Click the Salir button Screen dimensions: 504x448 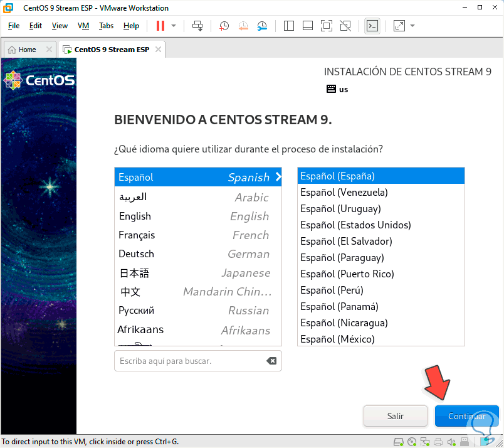click(396, 416)
